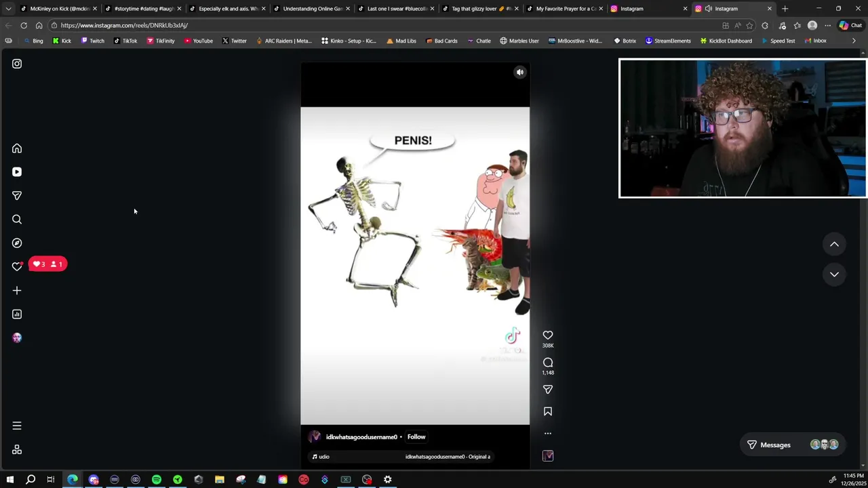Click the playing reel video to pause it
Screen dimensions: 868x488
(415, 266)
